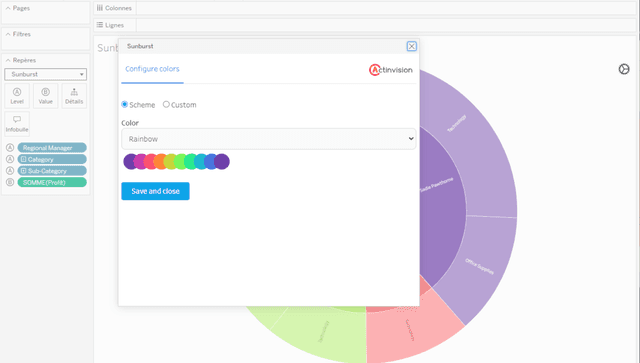The image size is (640, 363).
Task: Click the Save and close button
Action: pyautogui.click(x=155, y=191)
